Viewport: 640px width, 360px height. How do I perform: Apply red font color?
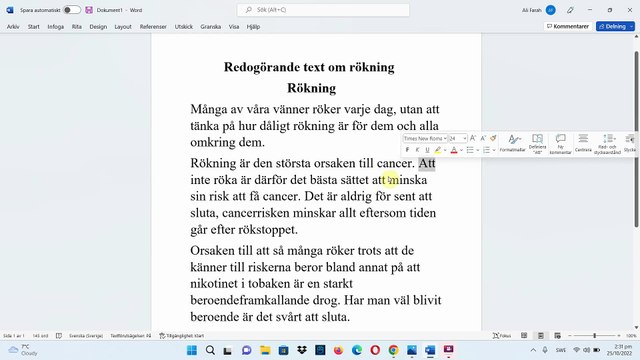pyautogui.click(x=454, y=150)
